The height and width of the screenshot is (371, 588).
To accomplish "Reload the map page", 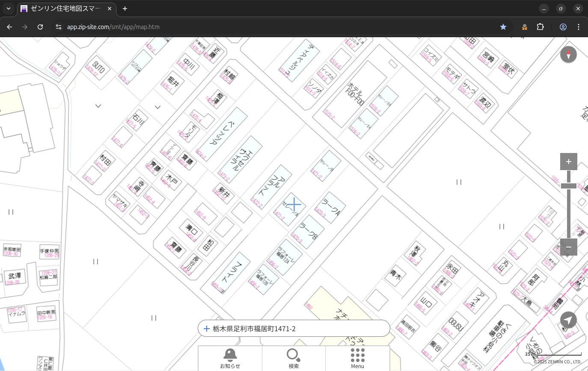I will point(40,27).
